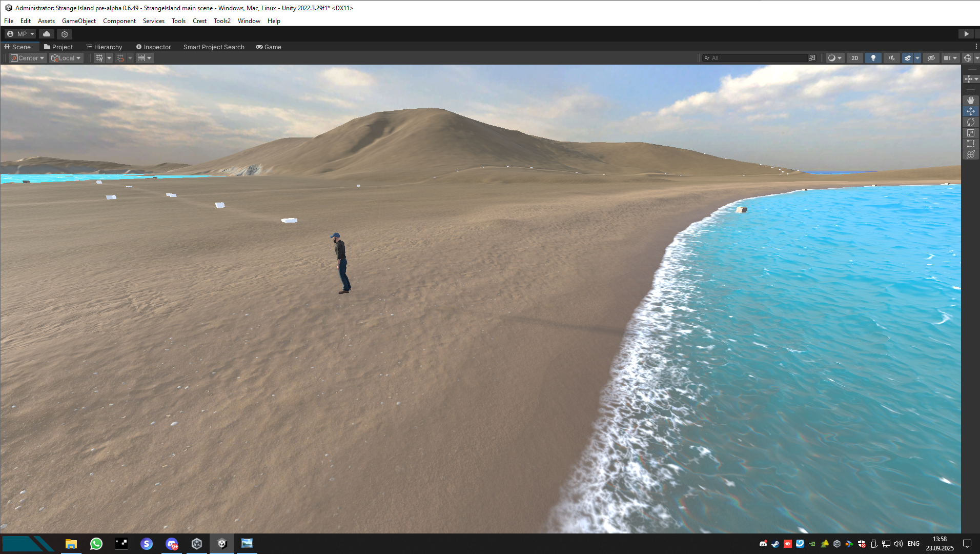
Task: Open the Tools2 menu
Action: tap(222, 21)
